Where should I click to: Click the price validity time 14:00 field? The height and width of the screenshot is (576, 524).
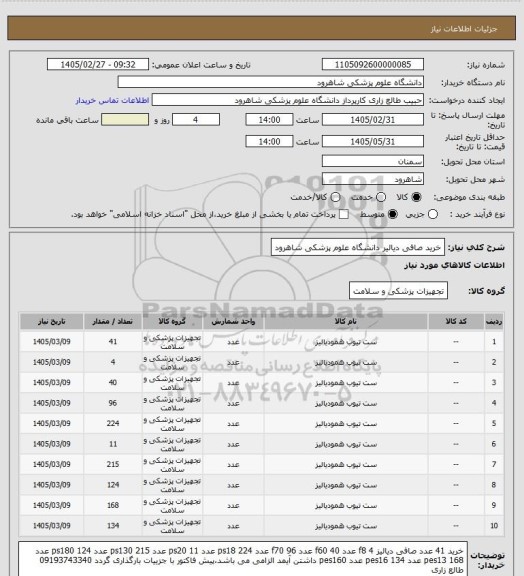(269, 141)
